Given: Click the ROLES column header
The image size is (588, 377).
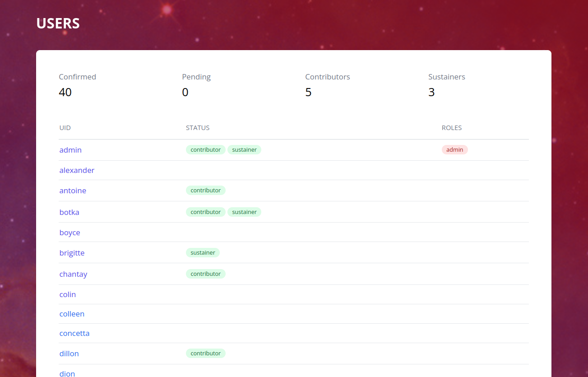Looking at the screenshot, I should click(x=451, y=128).
